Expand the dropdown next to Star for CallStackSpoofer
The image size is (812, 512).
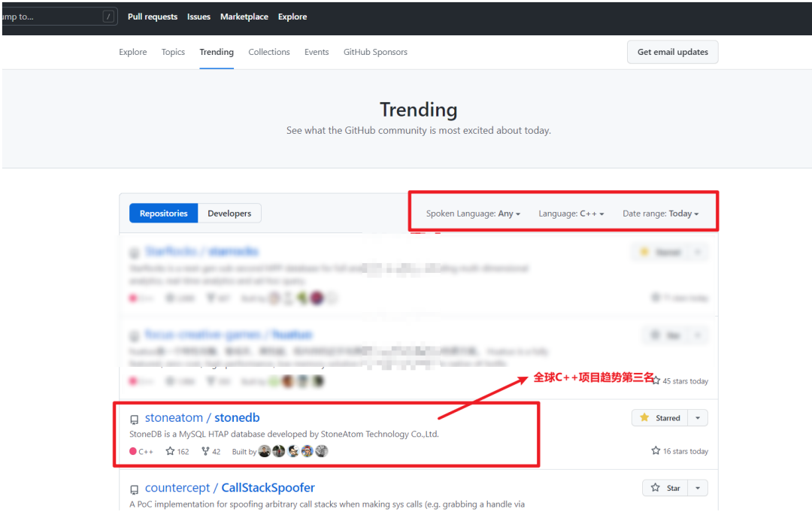coord(698,488)
